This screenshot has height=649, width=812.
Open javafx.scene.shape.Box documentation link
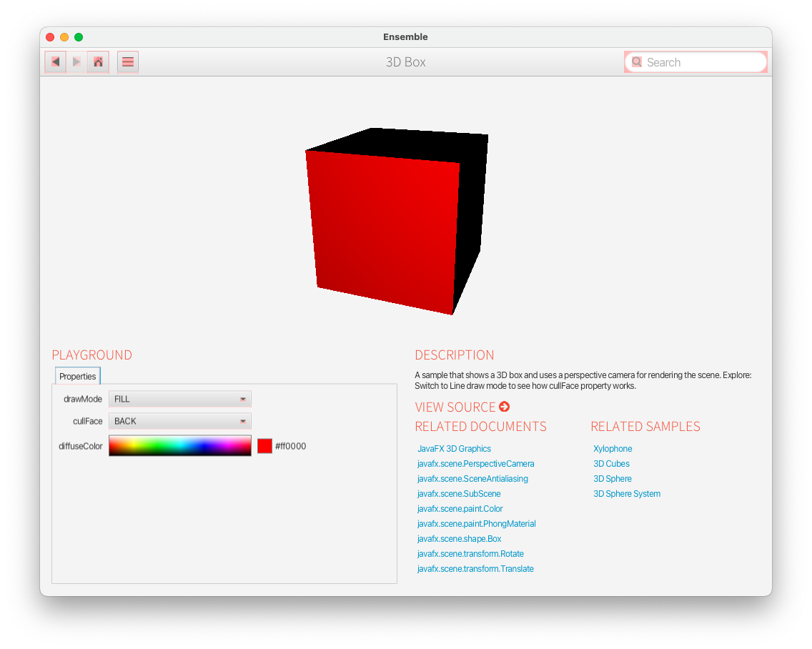pyautogui.click(x=459, y=539)
